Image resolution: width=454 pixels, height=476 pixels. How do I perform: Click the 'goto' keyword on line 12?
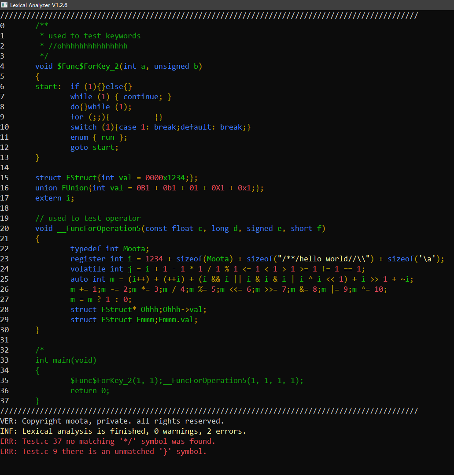79,147
